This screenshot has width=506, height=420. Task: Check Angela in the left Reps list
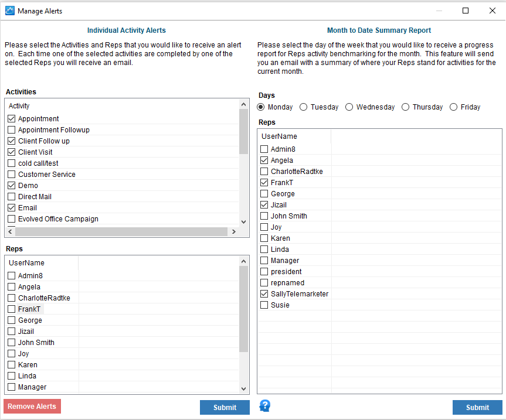(12, 287)
